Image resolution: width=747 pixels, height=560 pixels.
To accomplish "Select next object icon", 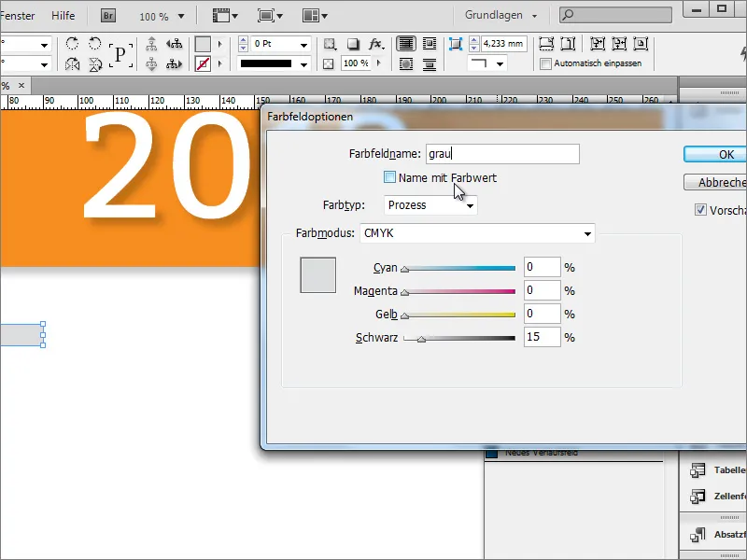I will point(174,63).
